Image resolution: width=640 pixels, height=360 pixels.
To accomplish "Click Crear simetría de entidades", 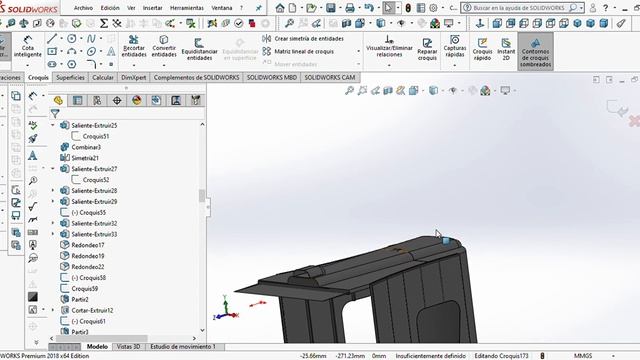I will pos(303,39).
